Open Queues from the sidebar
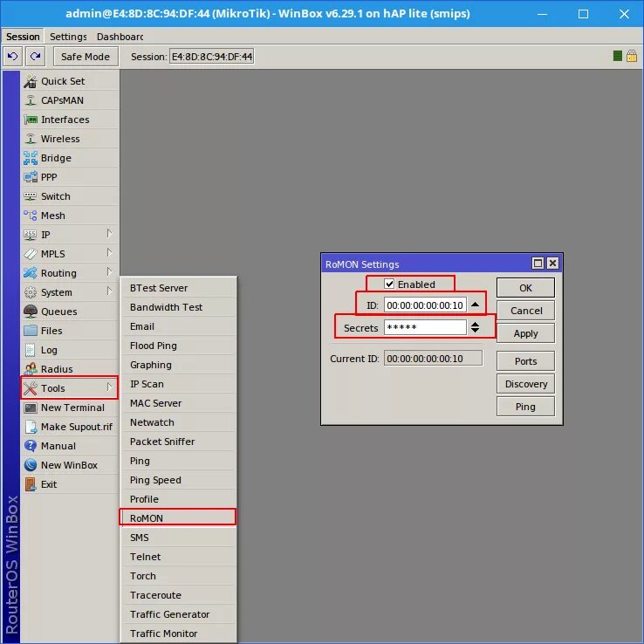Screen dimensions: 644x644 click(x=70, y=312)
